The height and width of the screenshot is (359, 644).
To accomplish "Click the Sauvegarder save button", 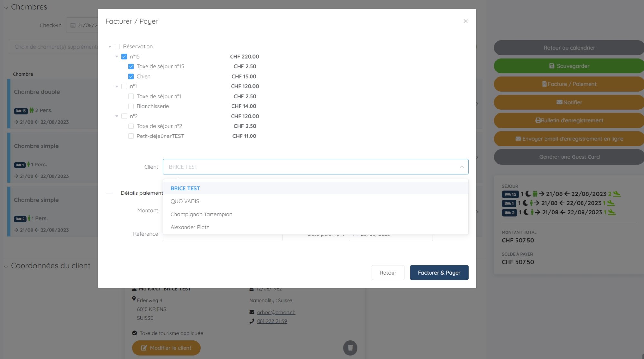I will (x=569, y=66).
